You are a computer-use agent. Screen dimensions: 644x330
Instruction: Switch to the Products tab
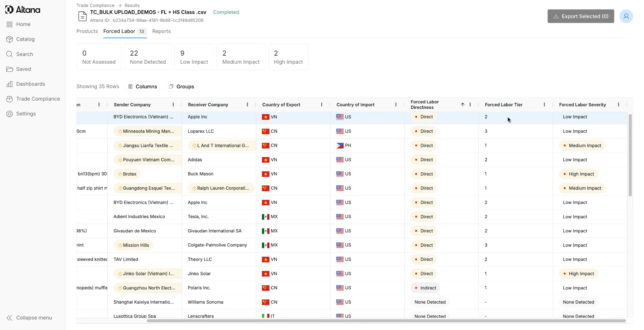click(x=87, y=31)
